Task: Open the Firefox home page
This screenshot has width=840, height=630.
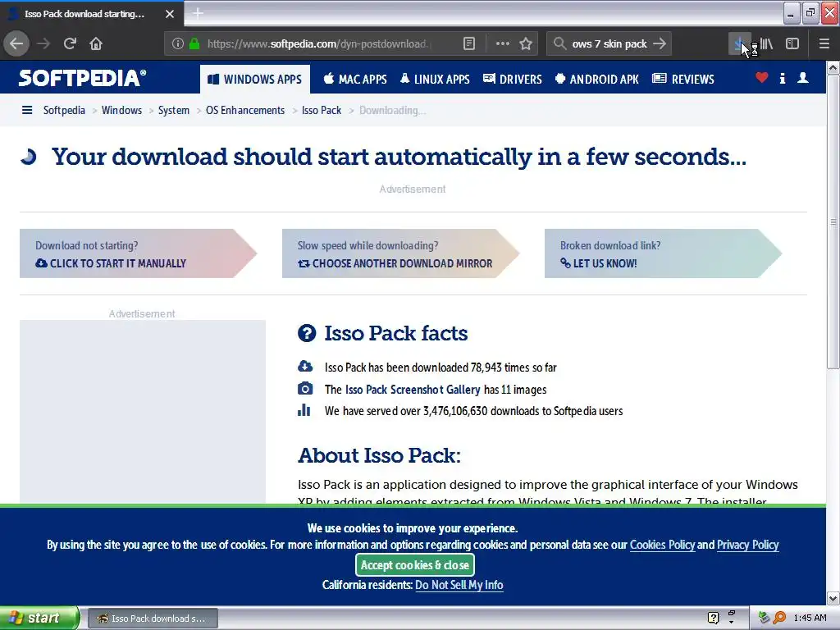Action: click(x=96, y=43)
